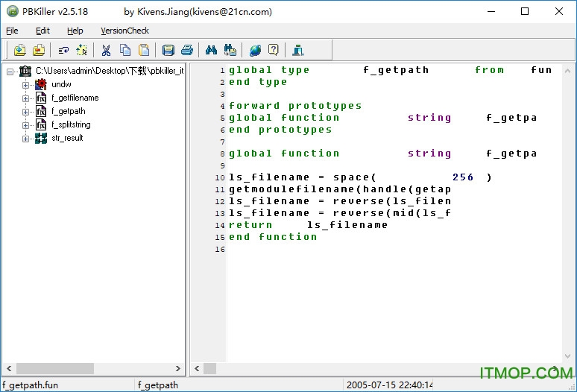Click the Copy toolbar icon
The height and width of the screenshot is (392, 577).
click(x=125, y=50)
